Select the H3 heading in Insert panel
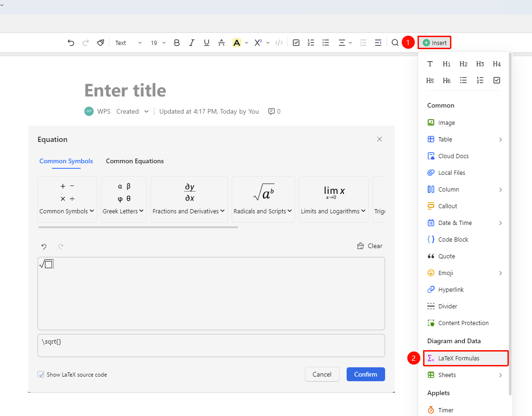Viewport: 532px width, 416px height. 480,64
